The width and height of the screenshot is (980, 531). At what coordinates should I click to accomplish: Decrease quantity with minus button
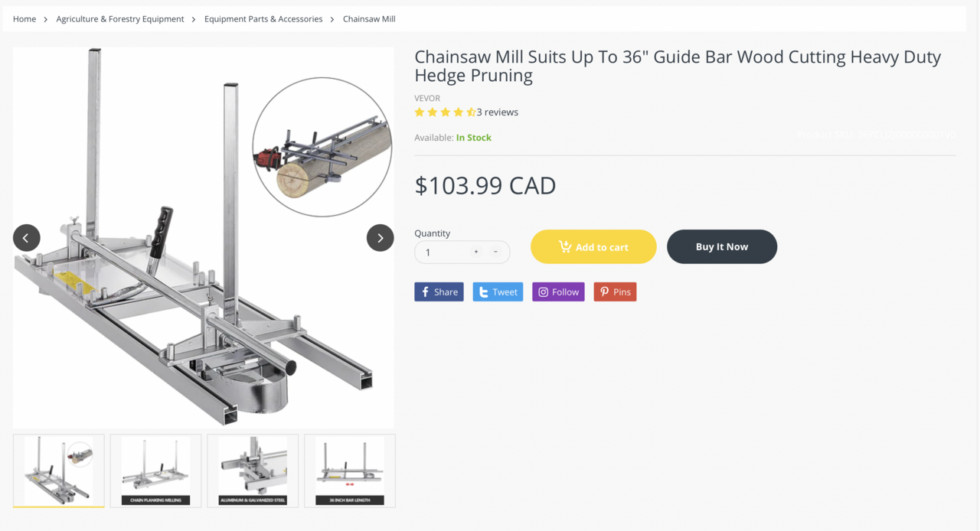(495, 252)
